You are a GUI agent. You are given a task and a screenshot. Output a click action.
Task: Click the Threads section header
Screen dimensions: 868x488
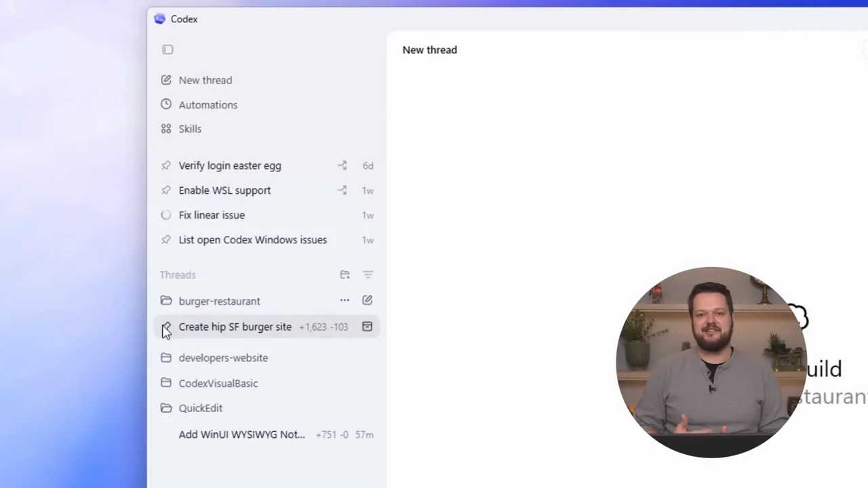click(178, 274)
